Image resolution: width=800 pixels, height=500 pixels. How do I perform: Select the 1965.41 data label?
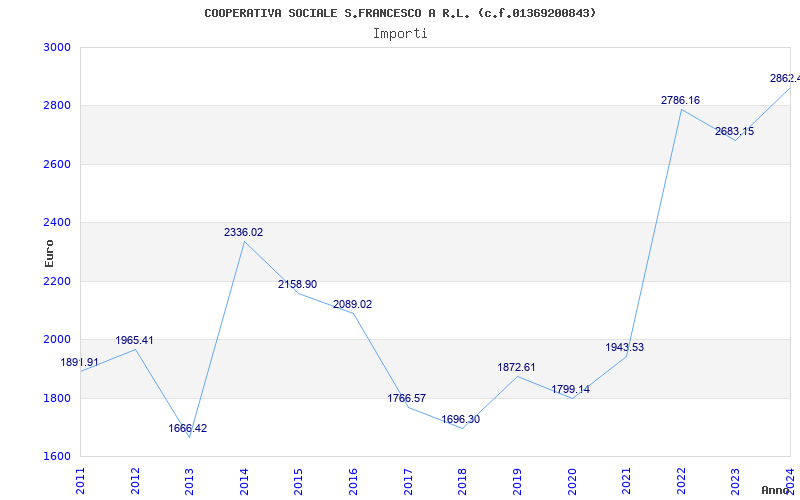(134, 340)
